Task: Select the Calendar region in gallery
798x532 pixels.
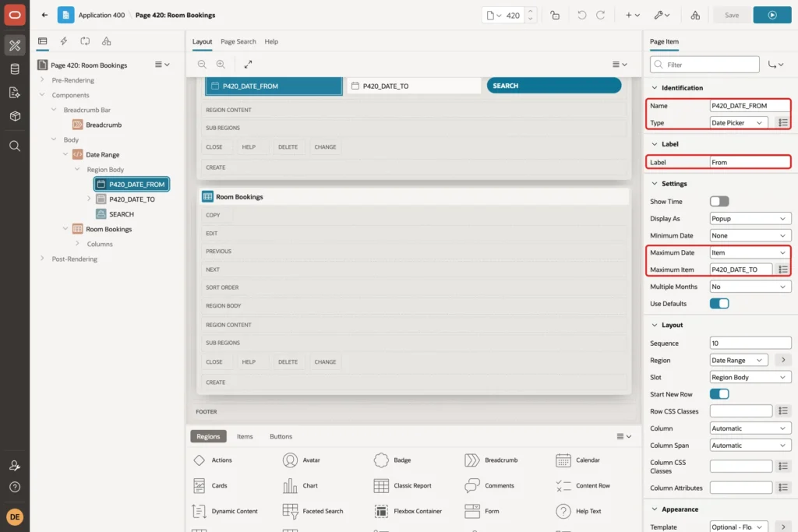Action: (x=578, y=460)
